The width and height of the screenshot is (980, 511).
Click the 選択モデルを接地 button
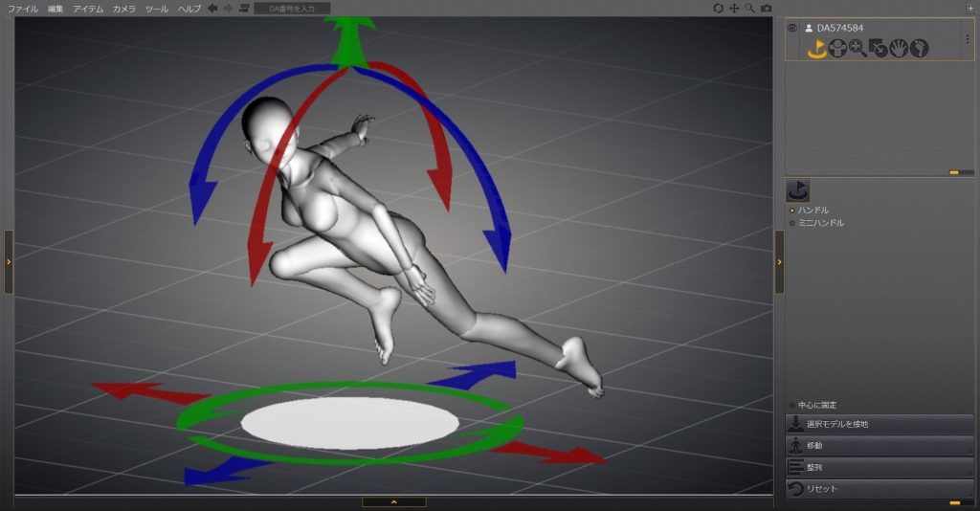point(880,424)
